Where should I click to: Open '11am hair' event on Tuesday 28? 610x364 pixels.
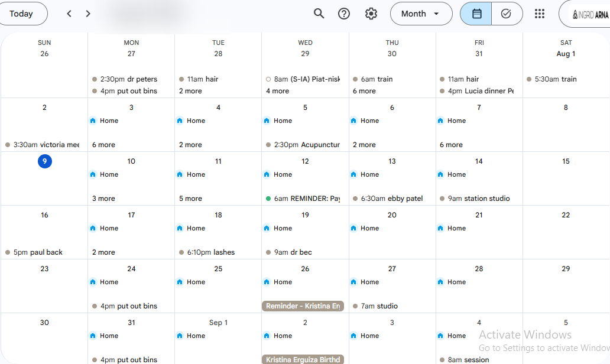coord(199,79)
